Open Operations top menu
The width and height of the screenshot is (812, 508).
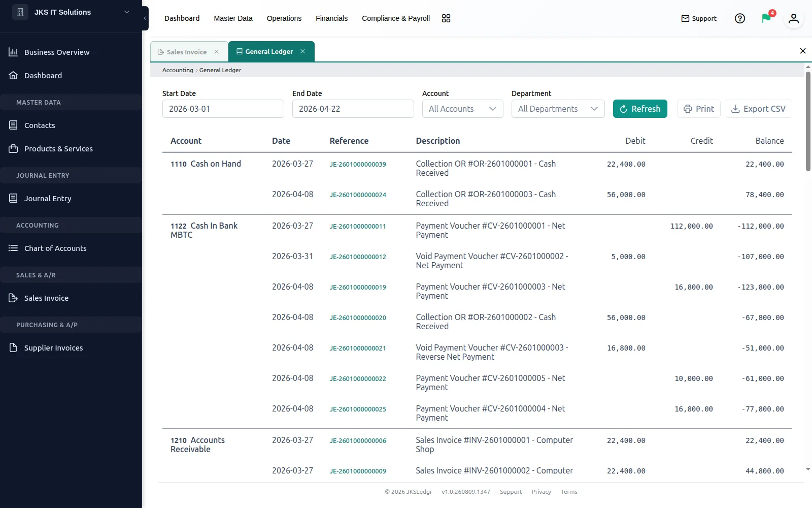pyautogui.click(x=284, y=18)
